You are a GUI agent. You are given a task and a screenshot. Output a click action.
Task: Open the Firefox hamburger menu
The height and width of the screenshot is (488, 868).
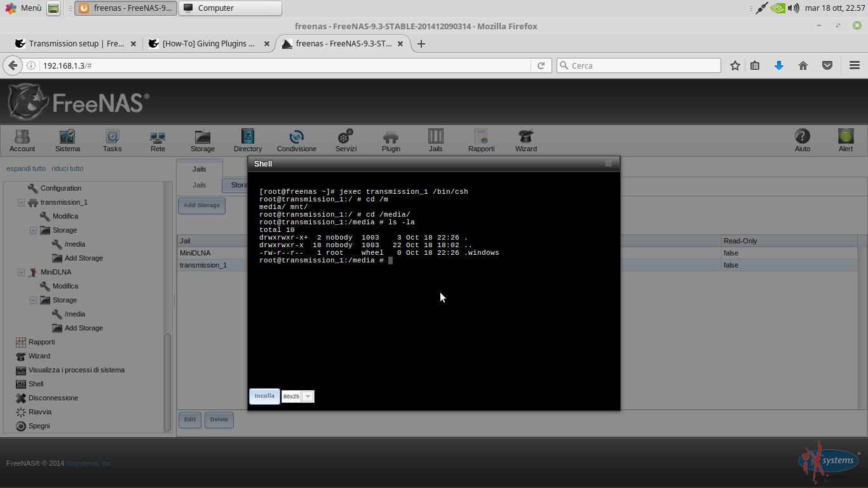click(x=855, y=65)
